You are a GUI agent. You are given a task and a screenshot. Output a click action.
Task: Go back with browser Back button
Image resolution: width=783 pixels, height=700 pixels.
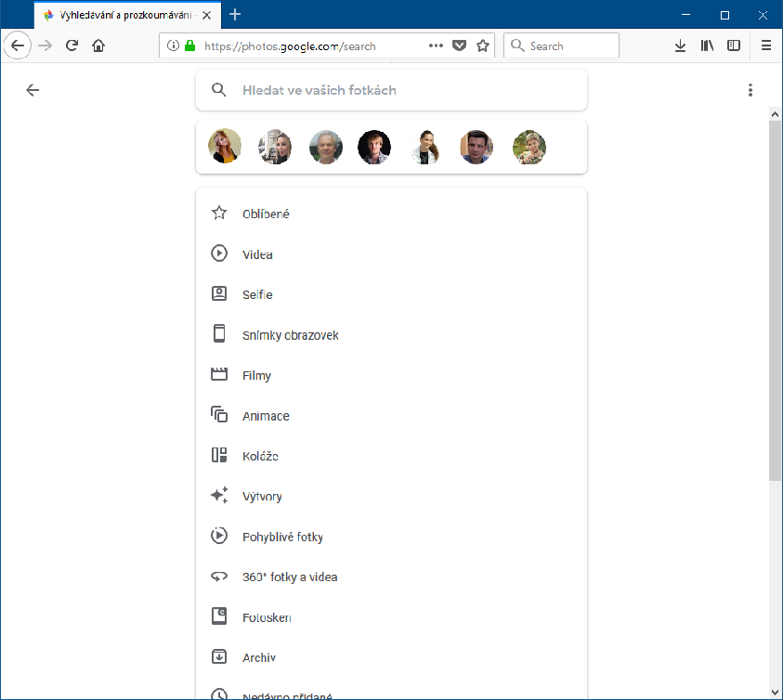(18, 45)
